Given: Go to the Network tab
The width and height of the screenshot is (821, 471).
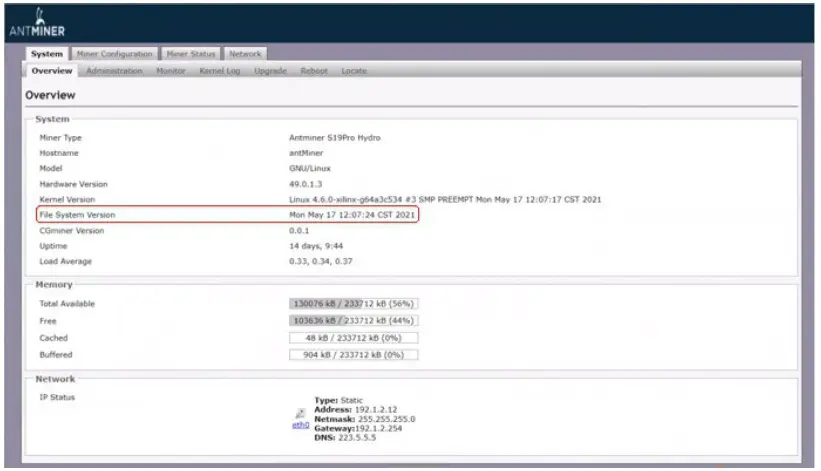Looking at the screenshot, I should tap(245, 54).
